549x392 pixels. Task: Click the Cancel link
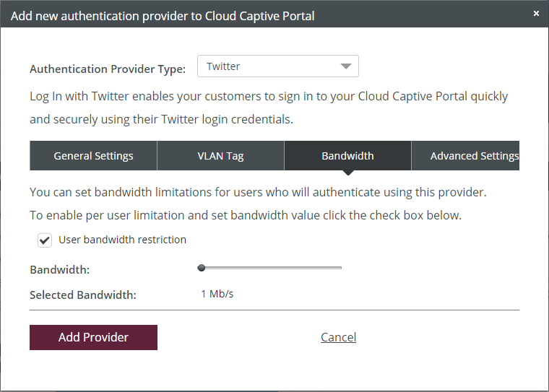[338, 337]
